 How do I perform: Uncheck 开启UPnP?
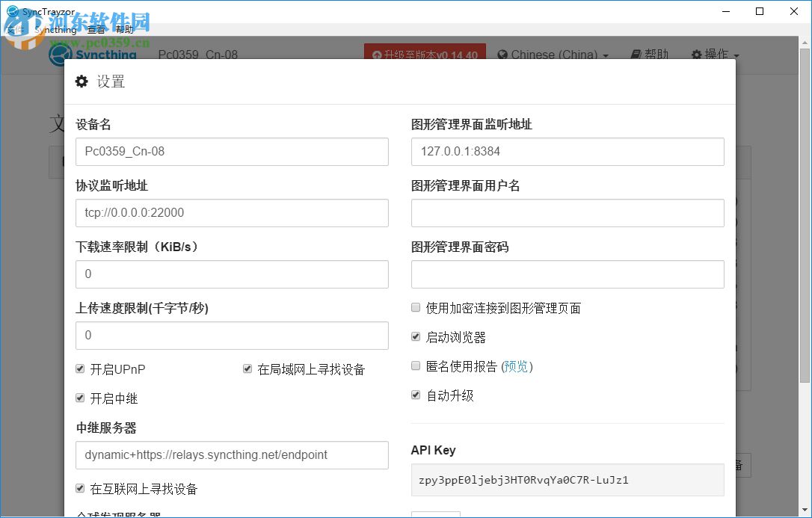point(79,369)
